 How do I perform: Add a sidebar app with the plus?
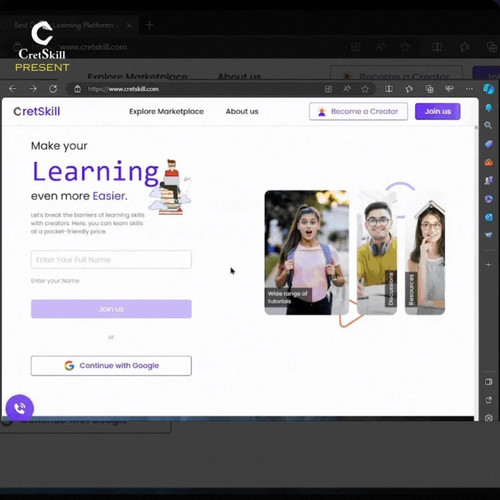pyautogui.click(x=488, y=265)
